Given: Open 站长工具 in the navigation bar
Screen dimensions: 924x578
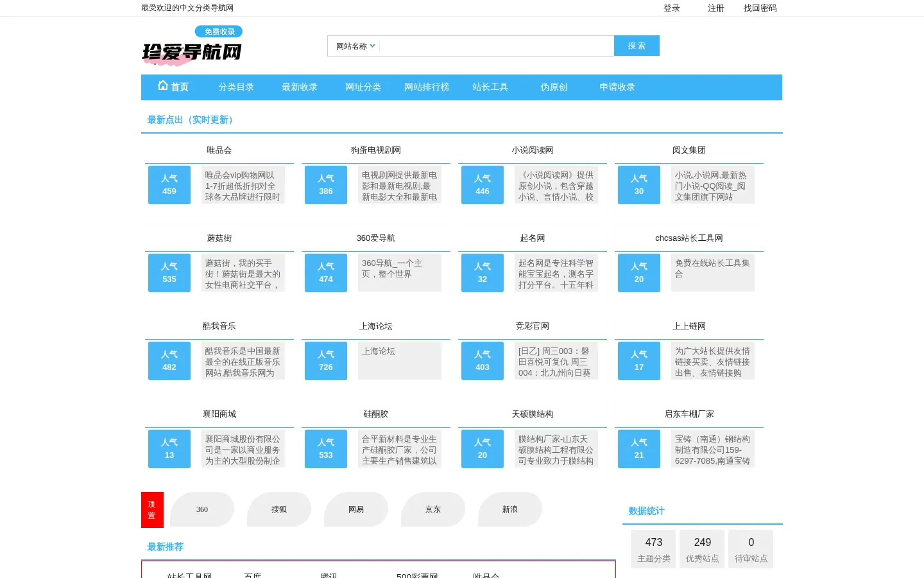Looking at the screenshot, I should tap(490, 87).
